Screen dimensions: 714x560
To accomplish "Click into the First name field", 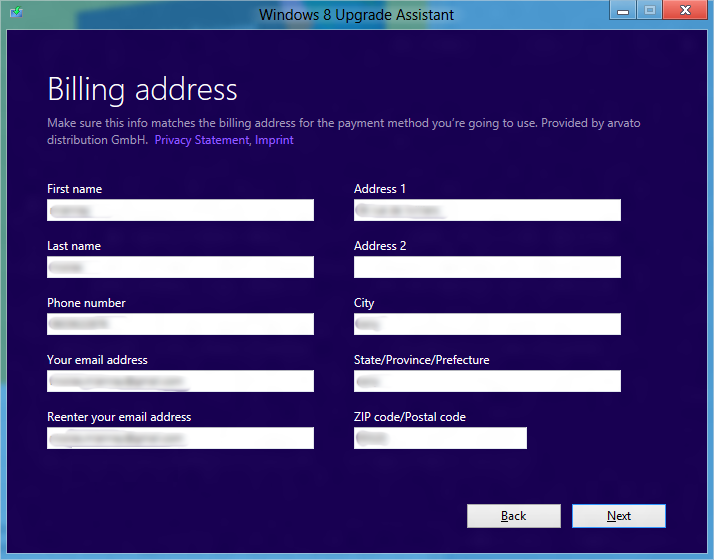I will pos(180,210).
